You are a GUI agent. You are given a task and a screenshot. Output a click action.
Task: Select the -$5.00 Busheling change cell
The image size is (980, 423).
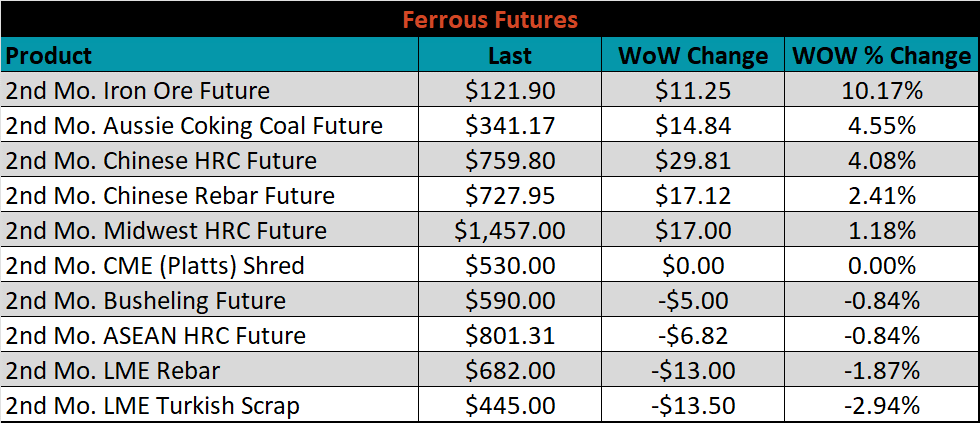693,301
